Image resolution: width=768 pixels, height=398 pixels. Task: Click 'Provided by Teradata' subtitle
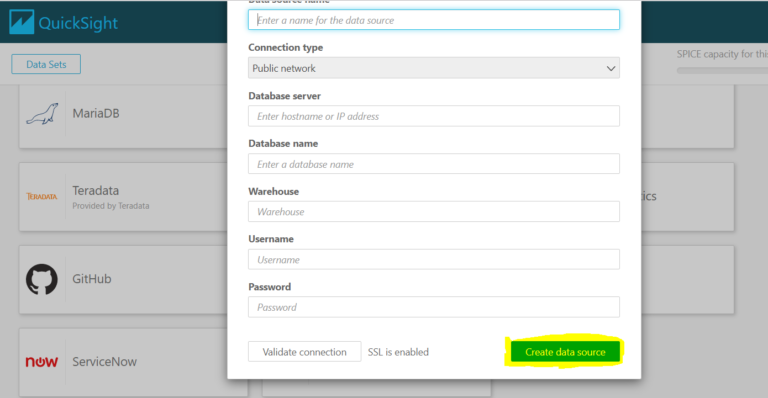[111, 206]
